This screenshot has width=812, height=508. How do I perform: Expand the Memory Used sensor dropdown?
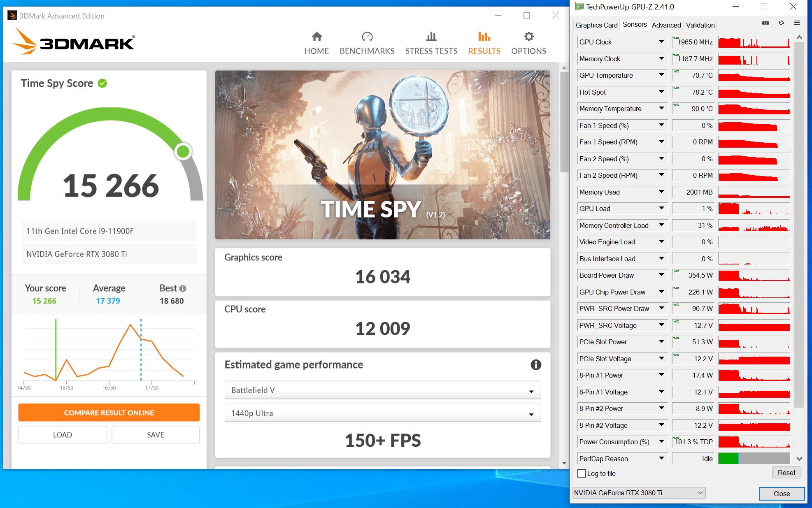pyautogui.click(x=661, y=192)
